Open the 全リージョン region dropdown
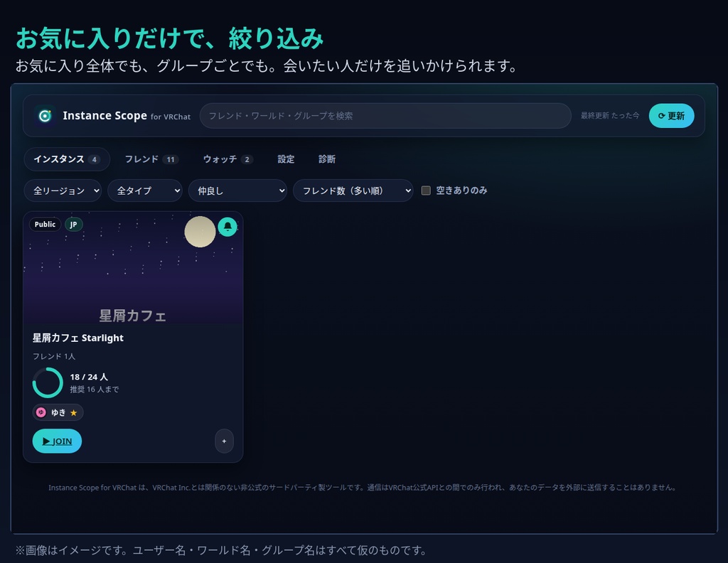 [x=63, y=191]
